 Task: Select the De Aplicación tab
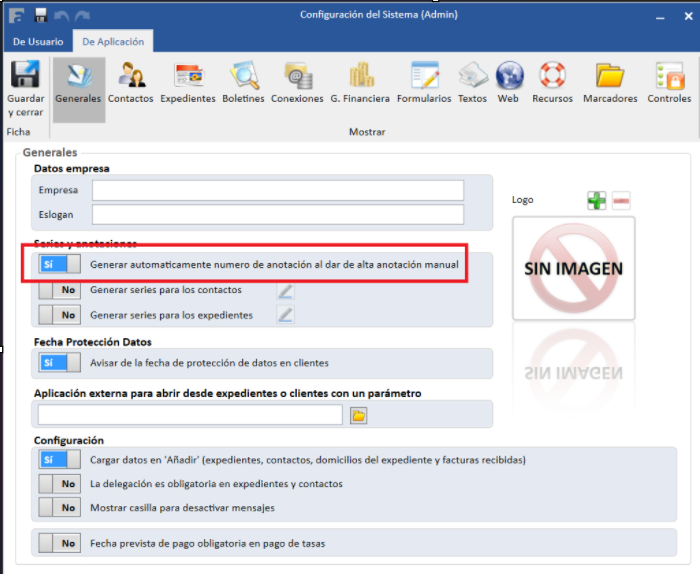tap(112, 42)
